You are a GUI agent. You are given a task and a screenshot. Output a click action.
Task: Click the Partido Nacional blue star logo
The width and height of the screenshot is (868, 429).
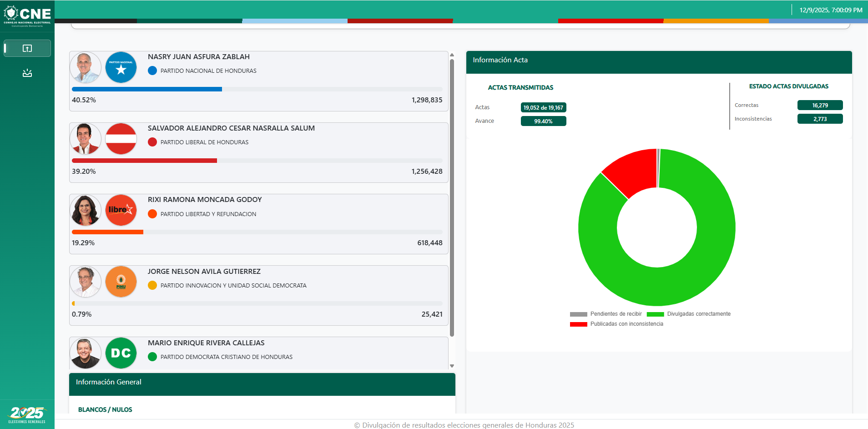click(121, 67)
